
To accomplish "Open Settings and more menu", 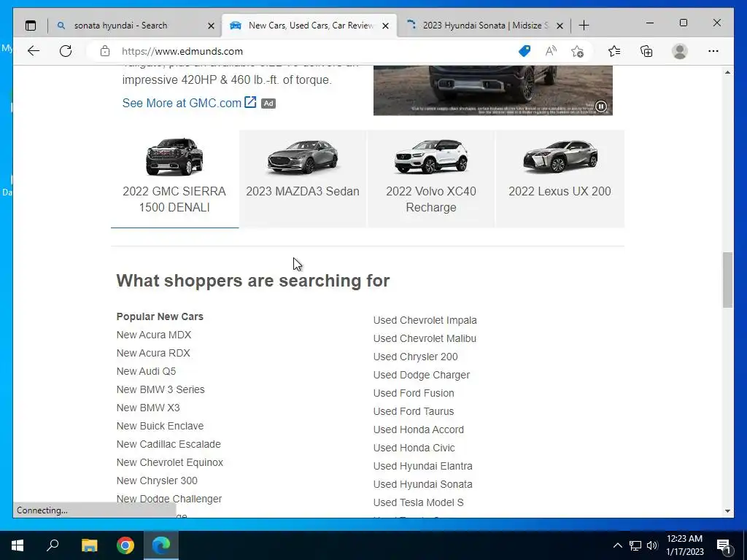I will tap(713, 51).
